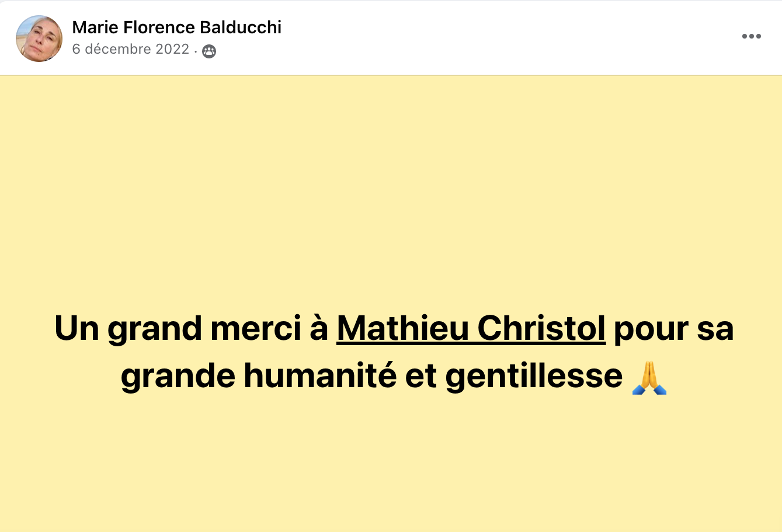Click the friends audience privacy icon
The width and height of the screenshot is (782, 532).
[208, 51]
